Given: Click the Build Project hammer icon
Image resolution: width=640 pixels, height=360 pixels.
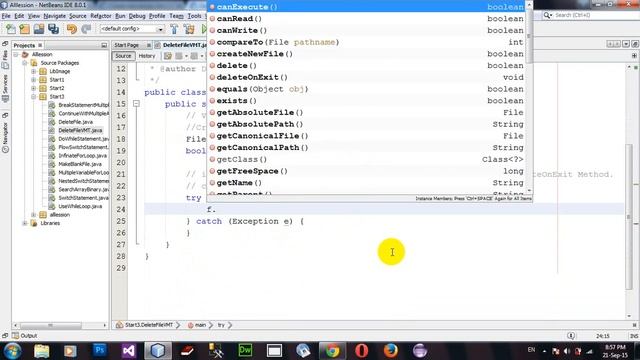Looking at the screenshot, I should pos(174,29).
